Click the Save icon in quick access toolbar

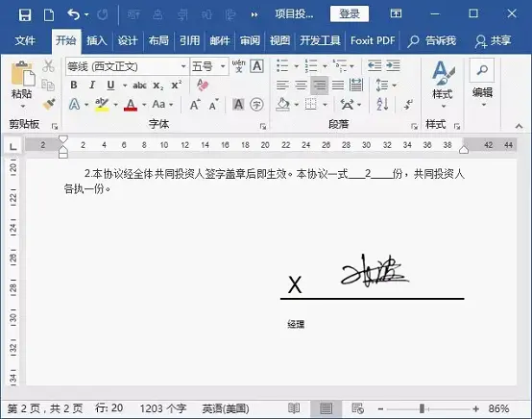coord(25,14)
